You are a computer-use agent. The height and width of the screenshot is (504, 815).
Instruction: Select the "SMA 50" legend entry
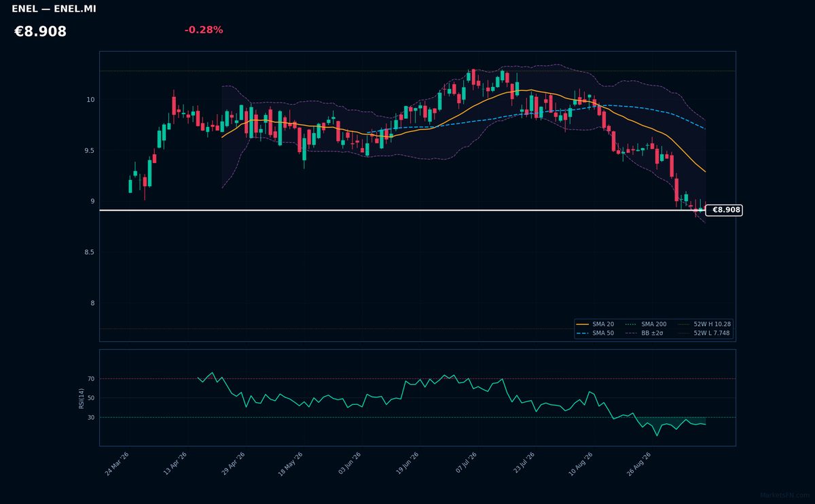pos(596,334)
